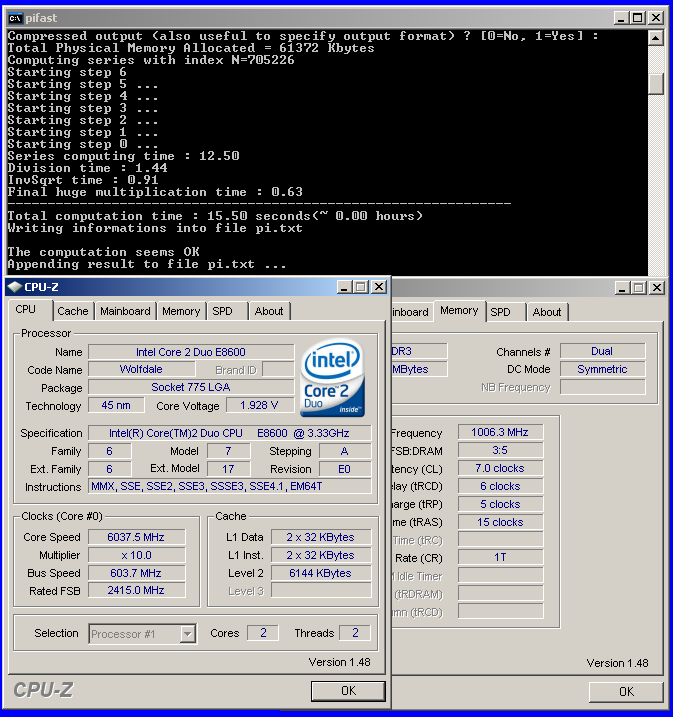
Task: Click the memory Frequency value '1006.3 MHz'
Action: coord(500,432)
